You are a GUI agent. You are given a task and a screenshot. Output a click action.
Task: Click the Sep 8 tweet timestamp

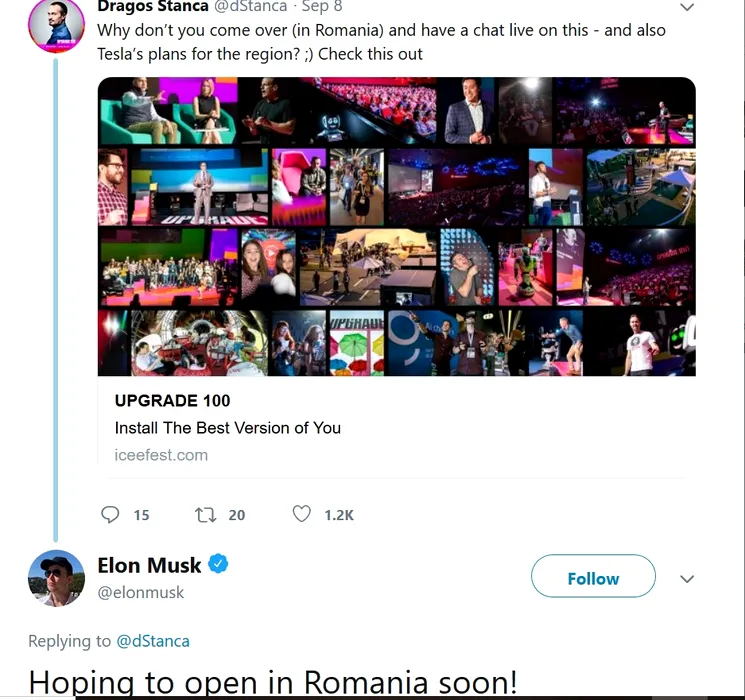(x=322, y=7)
